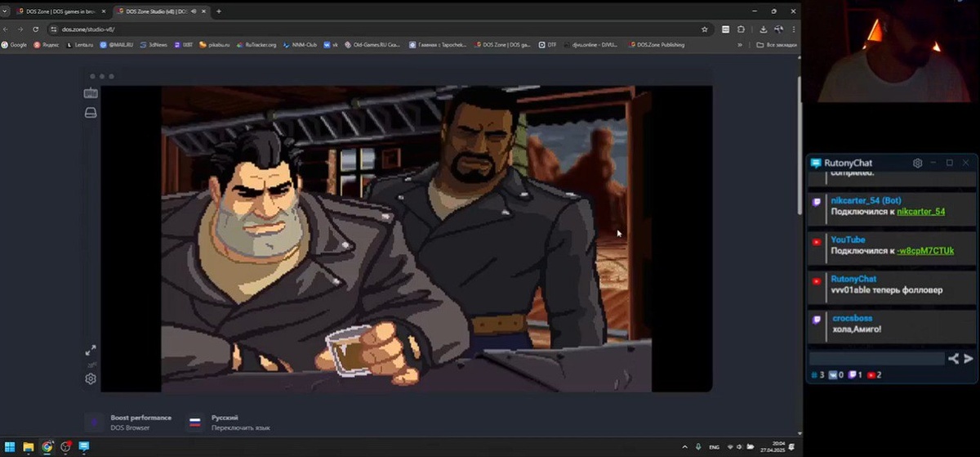
Task: Switch language using Русский button
Action: coord(230,422)
